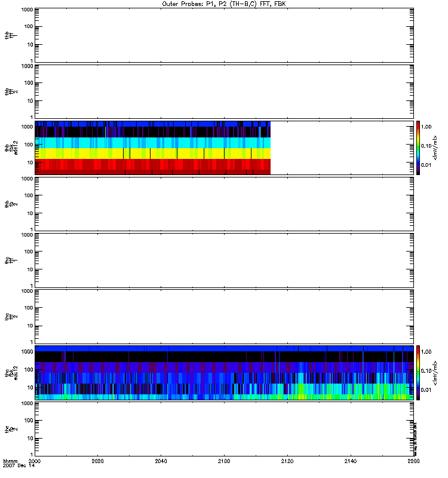Click the '10' tick on thb fbk panel
Viewport: 448px width, 478px height.
pos(30,163)
